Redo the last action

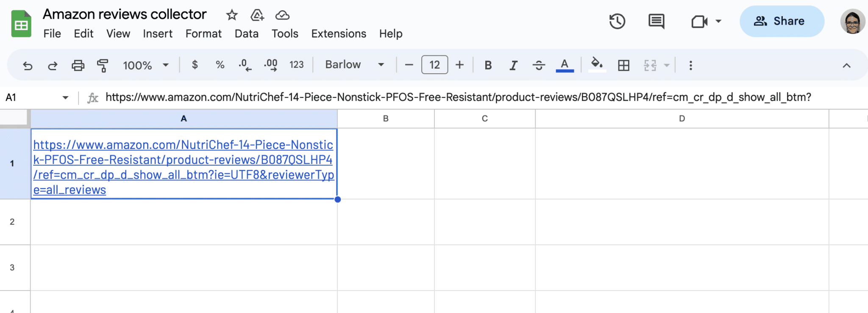tap(53, 65)
